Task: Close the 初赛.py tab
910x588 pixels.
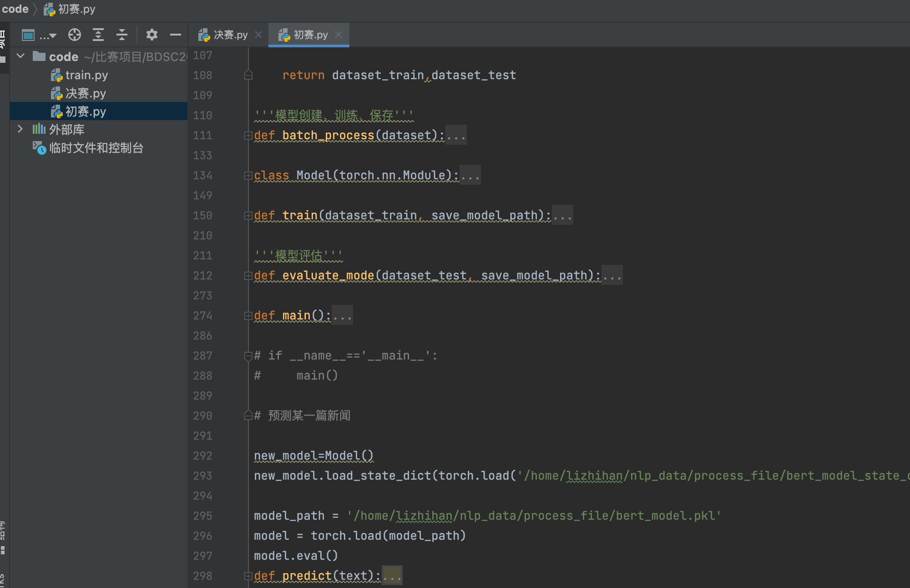Action: pyautogui.click(x=339, y=35)
